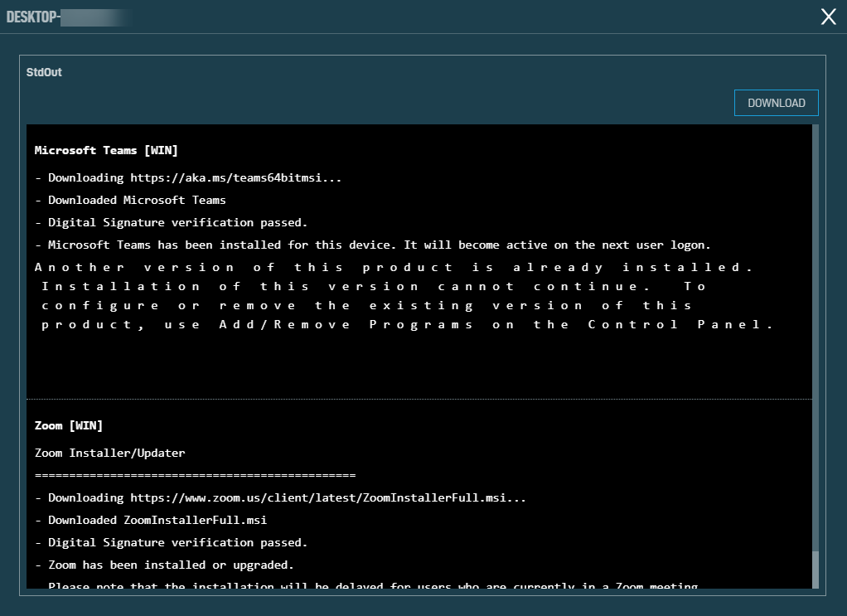Click the 'Zoom Installer/Updater' line

pos(109,453)
